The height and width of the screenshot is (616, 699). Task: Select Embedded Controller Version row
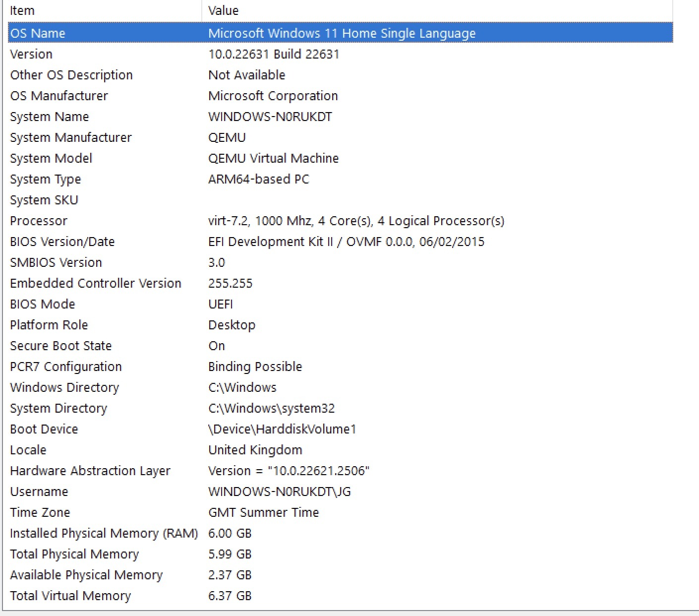[x=341, y=283]
